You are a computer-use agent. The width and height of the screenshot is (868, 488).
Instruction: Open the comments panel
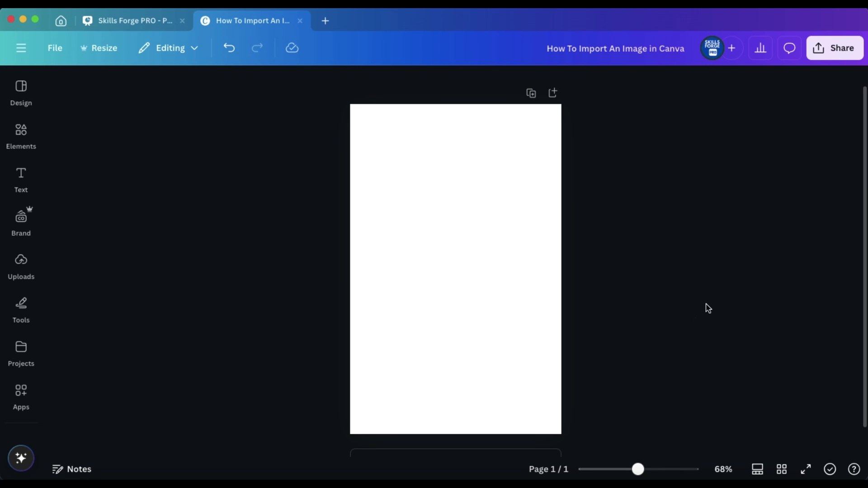[789, 48]
